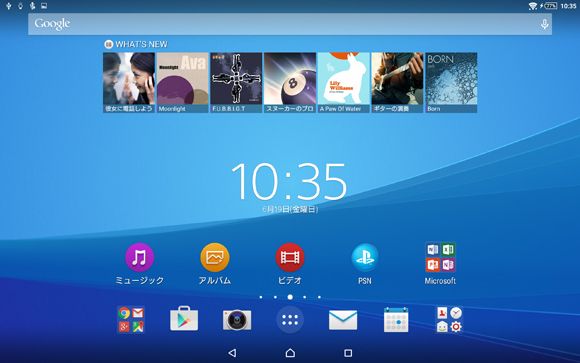Tap the Wi-Fi status icon

pos(533,6)
